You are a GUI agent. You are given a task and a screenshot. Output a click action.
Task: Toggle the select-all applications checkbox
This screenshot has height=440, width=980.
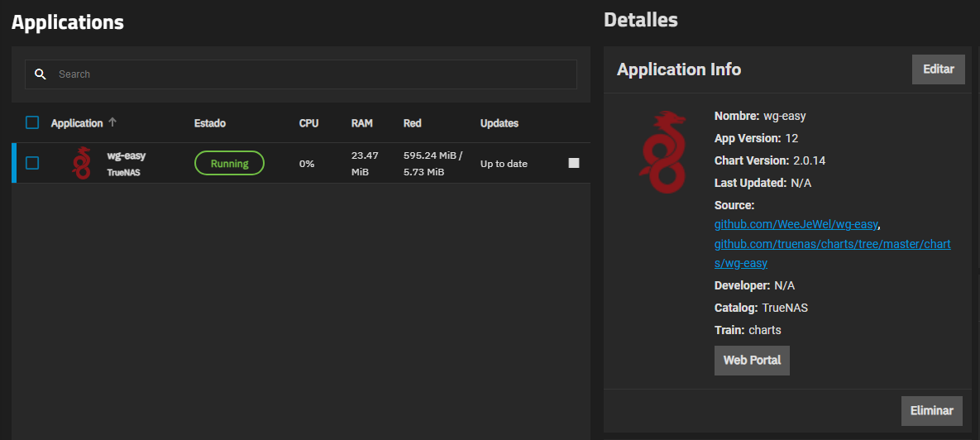coord(32,122)
